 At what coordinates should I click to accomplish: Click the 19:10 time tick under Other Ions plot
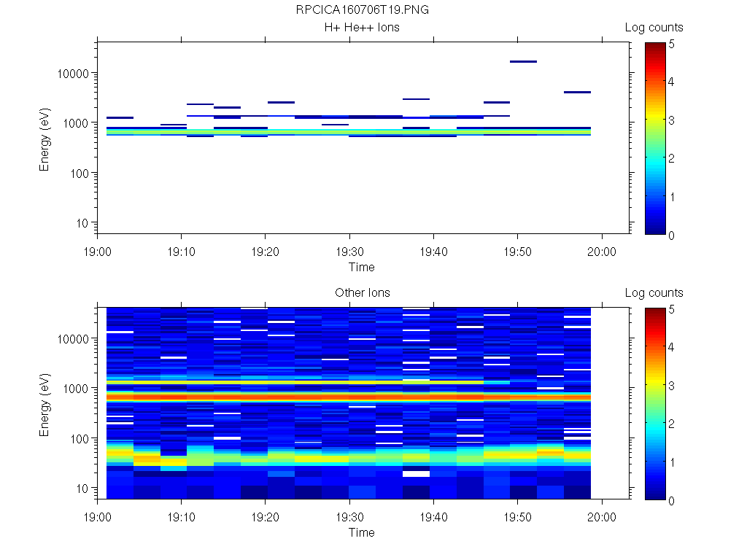(x=182, y=517)
